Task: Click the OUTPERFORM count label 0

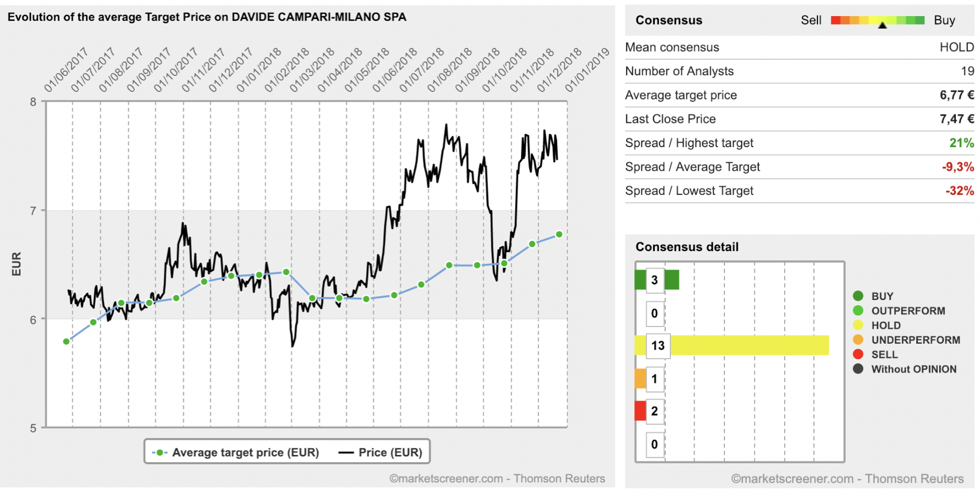Action: coord(654,313)
